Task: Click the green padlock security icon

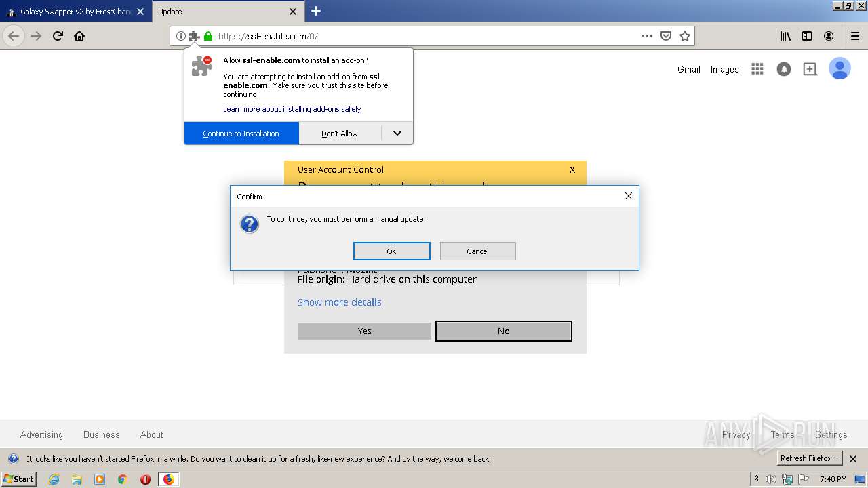Action: (208, 36)
